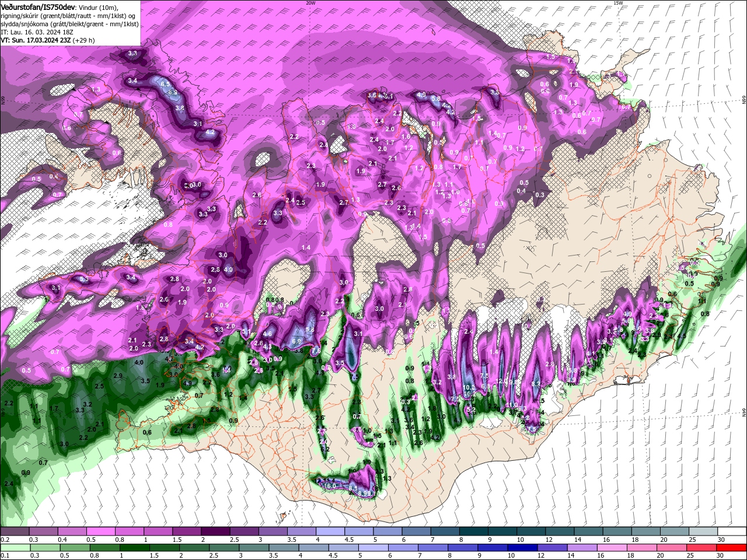Click the 6.9 precipitation value on the map

tap(296, 341)
